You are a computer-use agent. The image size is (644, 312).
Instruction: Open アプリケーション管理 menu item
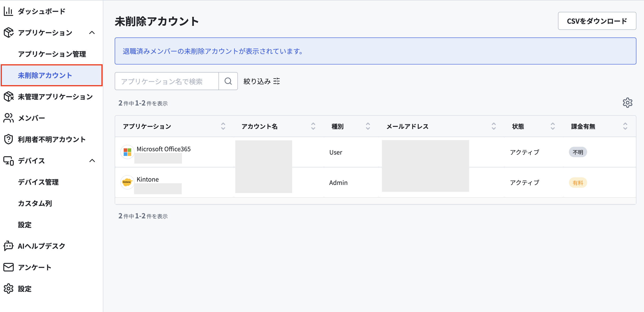point(52,54)
